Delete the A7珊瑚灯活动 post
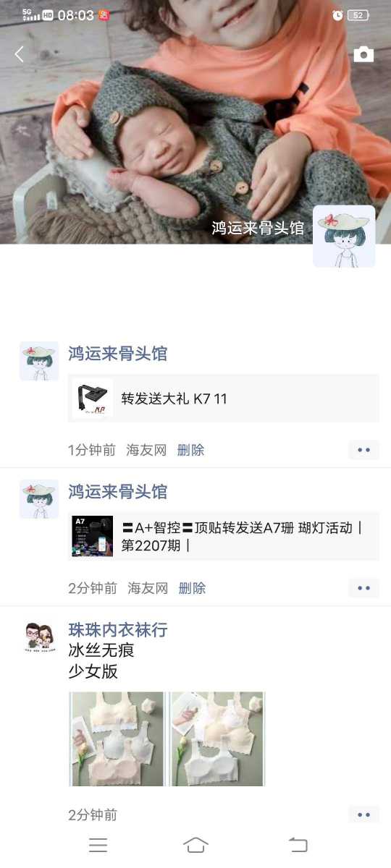Viewport: 391px width, 868px height. click(x=192, y=588)
